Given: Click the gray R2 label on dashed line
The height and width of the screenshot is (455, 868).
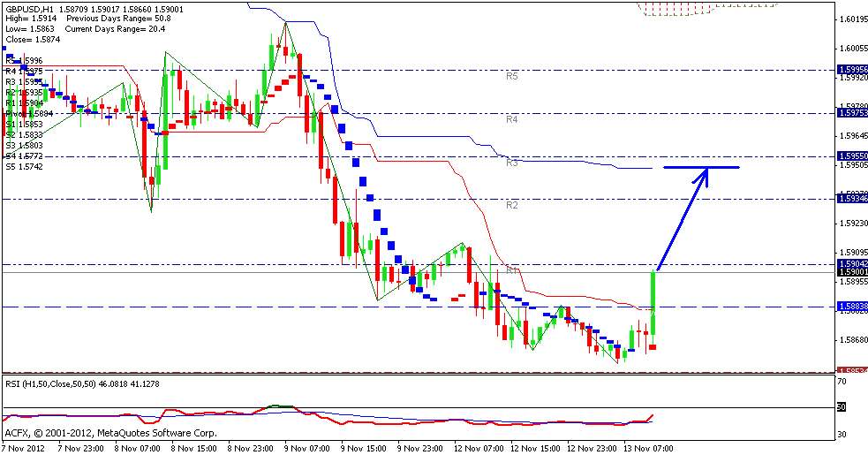Looking at the screenshot, I should coord(511,205).
